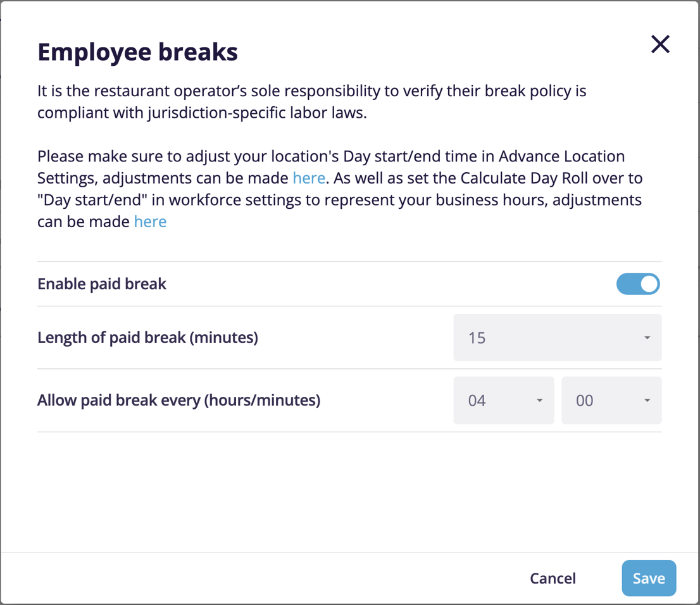Click the chevron on the 15 minute dropdown
The height and width of the screenshot is (605, 700).
tap(647, 337)
